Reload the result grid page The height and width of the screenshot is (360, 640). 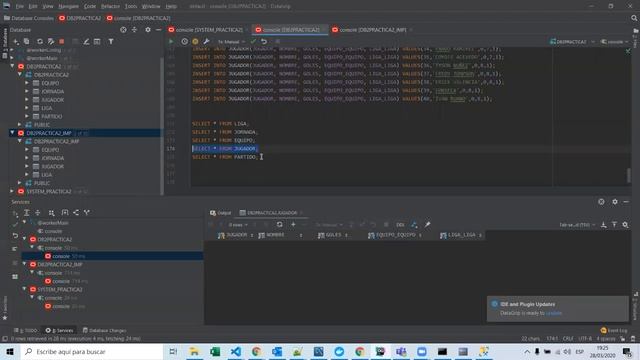tap(280, 224)
